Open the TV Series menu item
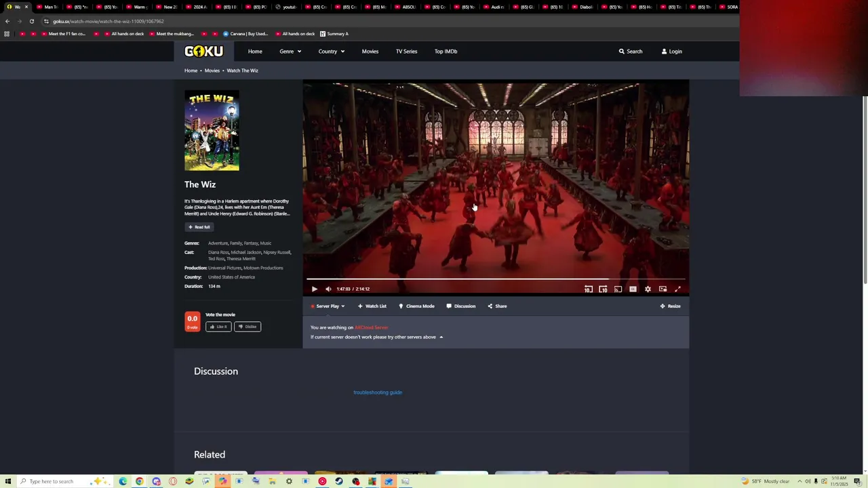This screenshot has width=868, height=488. (x=407, y=51)
